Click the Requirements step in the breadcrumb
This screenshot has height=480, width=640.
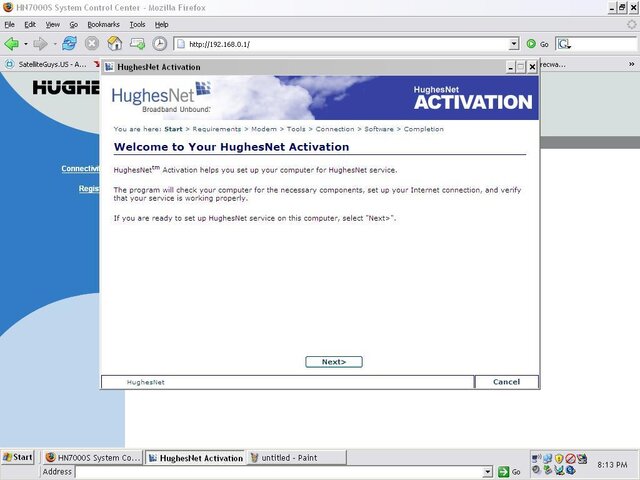pos(217,129)
